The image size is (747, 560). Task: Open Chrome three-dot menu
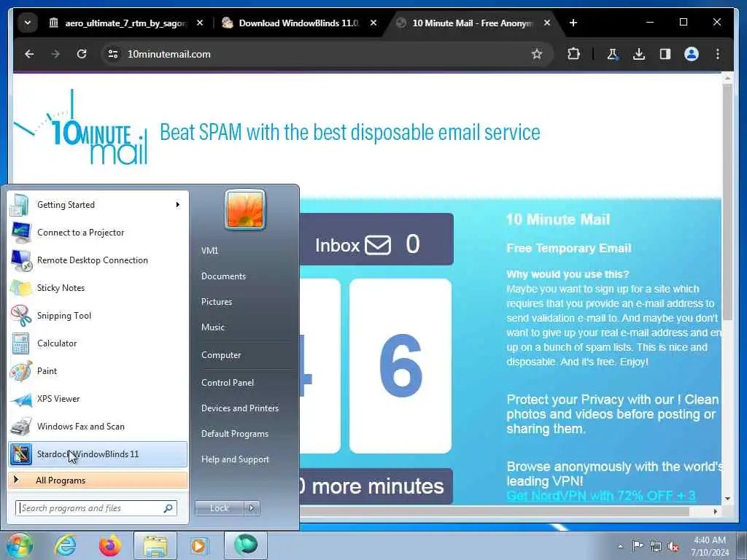point(718,54)
